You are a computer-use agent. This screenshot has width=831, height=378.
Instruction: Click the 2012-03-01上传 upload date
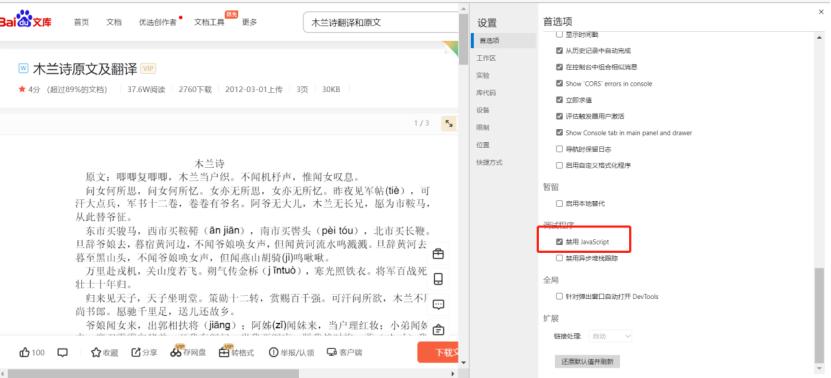click(x=254, y=89)
